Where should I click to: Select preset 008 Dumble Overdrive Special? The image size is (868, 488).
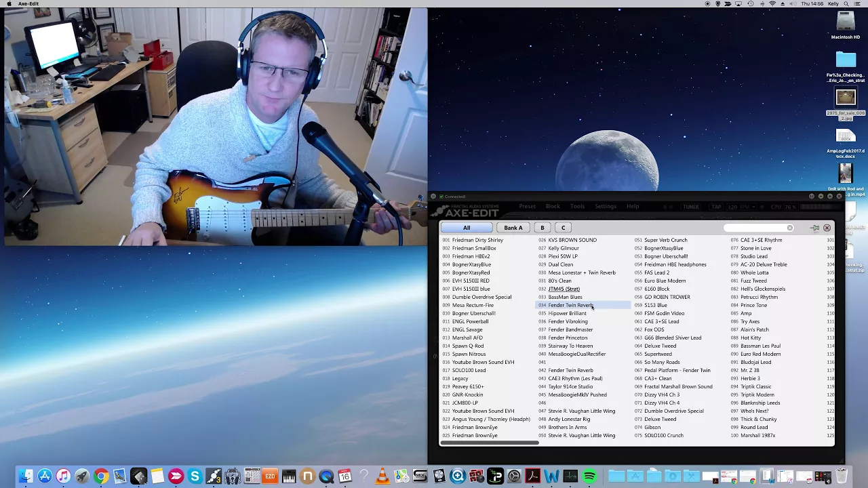pos(477,297)
